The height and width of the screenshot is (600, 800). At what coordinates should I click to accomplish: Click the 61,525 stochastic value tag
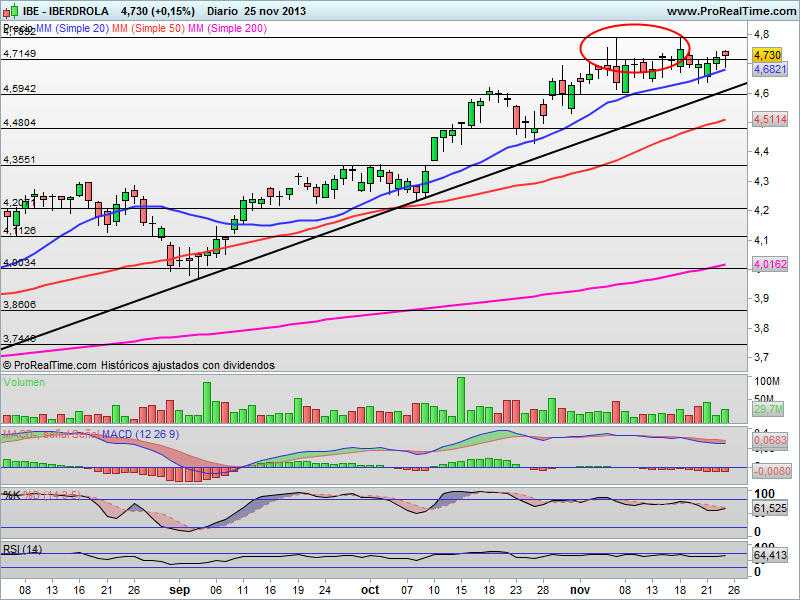coord(770,508)
